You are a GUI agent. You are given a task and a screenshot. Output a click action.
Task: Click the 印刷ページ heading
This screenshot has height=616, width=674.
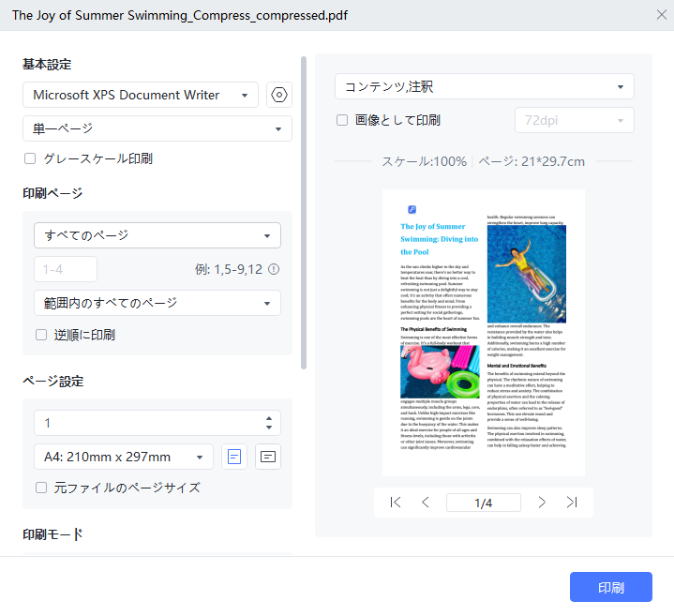pyautogui.click(x=52, y=193)
